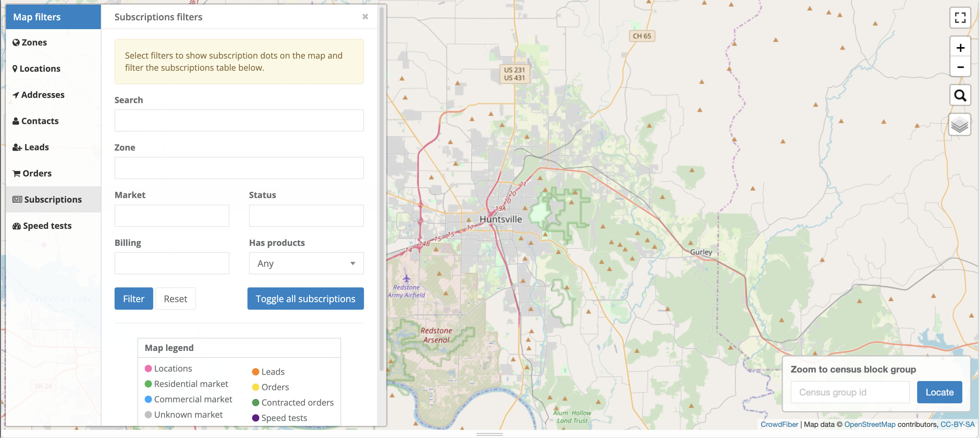Zoom in on the map
980x438 pixels.
click(960, 47)
